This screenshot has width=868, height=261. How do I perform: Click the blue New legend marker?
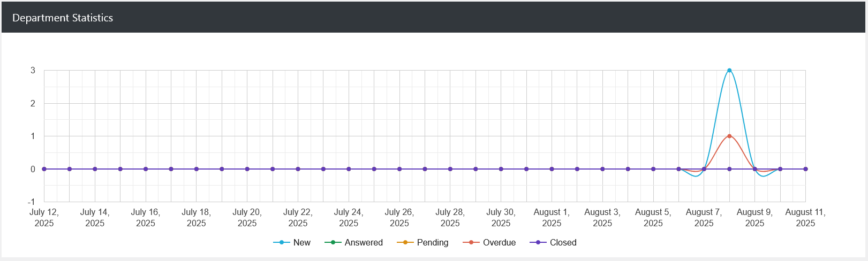click(282, 242)
